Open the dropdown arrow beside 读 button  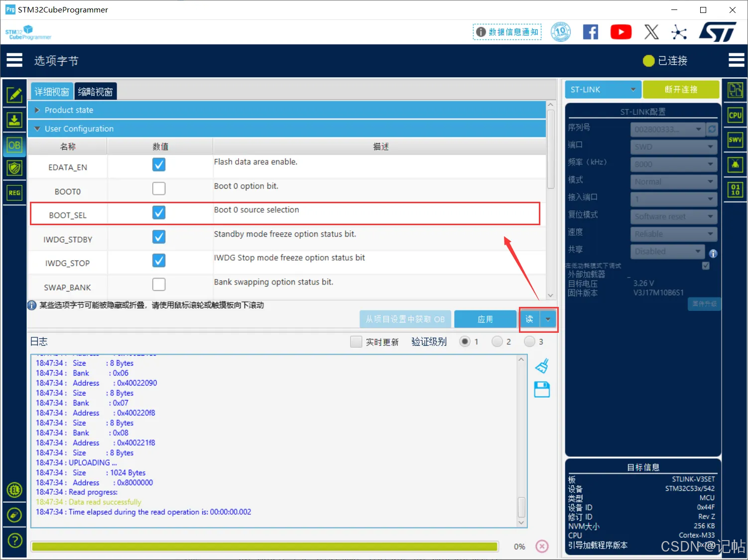tap(548, 319)
